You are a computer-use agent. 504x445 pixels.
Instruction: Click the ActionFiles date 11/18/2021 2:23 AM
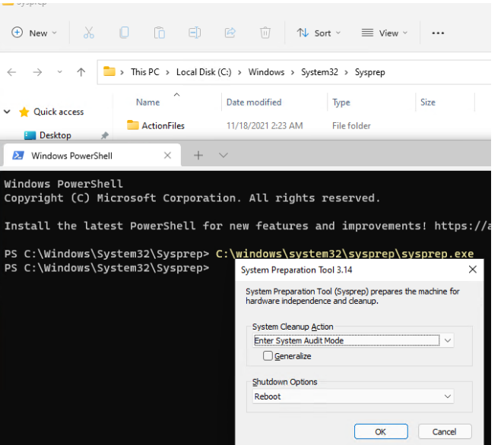pos(265,125)
